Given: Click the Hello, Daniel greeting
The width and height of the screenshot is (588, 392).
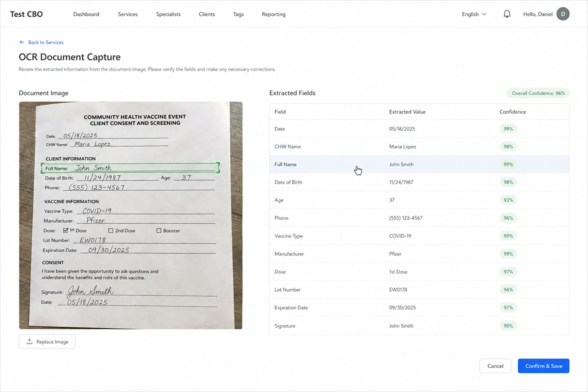Looking at the screenshot, I should 538,14.
